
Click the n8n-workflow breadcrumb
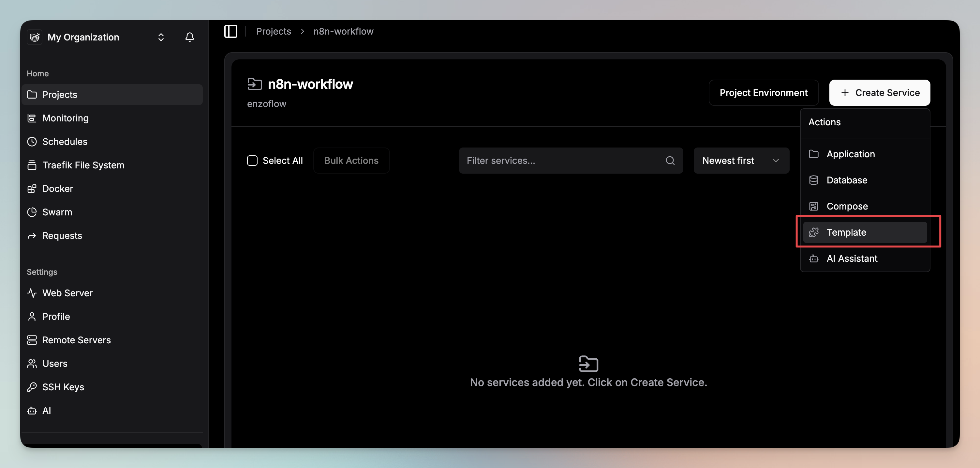pyautogui.click(x=343, y=31)
